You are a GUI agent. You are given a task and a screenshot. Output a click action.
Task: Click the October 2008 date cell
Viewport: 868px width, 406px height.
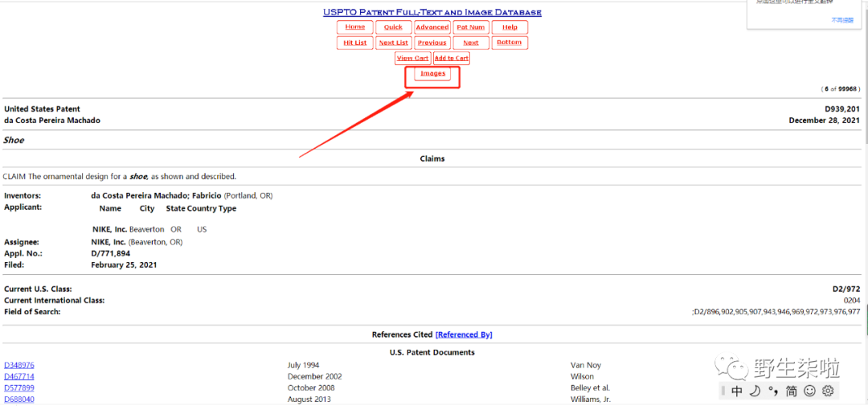[x=311, y=388]
